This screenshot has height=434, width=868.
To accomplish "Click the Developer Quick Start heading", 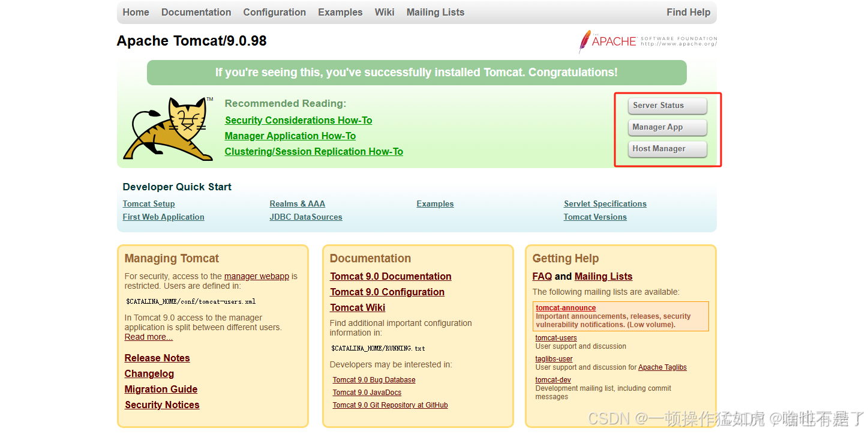I will pos(177,187).
